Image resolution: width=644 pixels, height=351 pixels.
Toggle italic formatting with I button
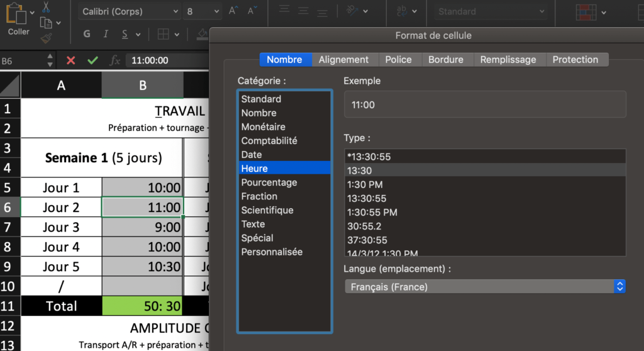click(106, 34)
